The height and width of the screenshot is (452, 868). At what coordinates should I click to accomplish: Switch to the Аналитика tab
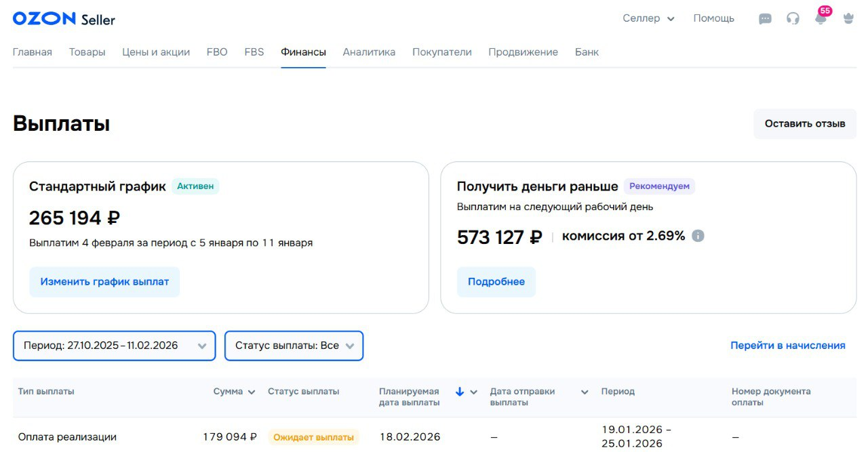[369, 52]
